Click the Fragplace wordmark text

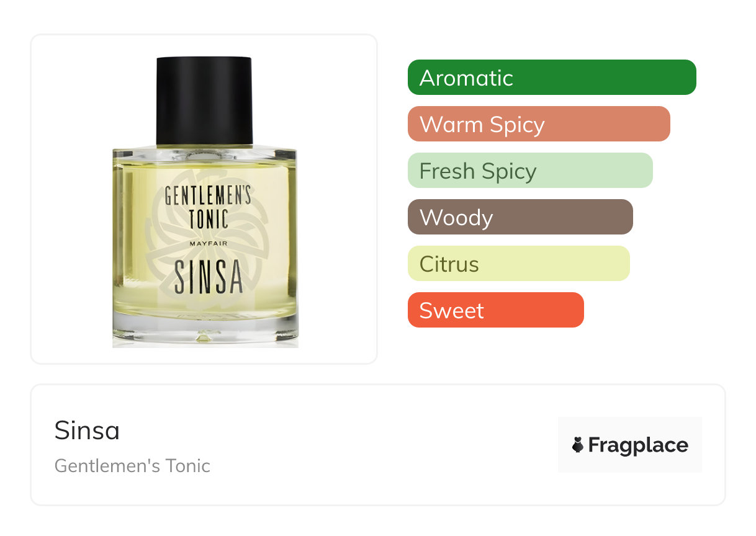[638, 445]
